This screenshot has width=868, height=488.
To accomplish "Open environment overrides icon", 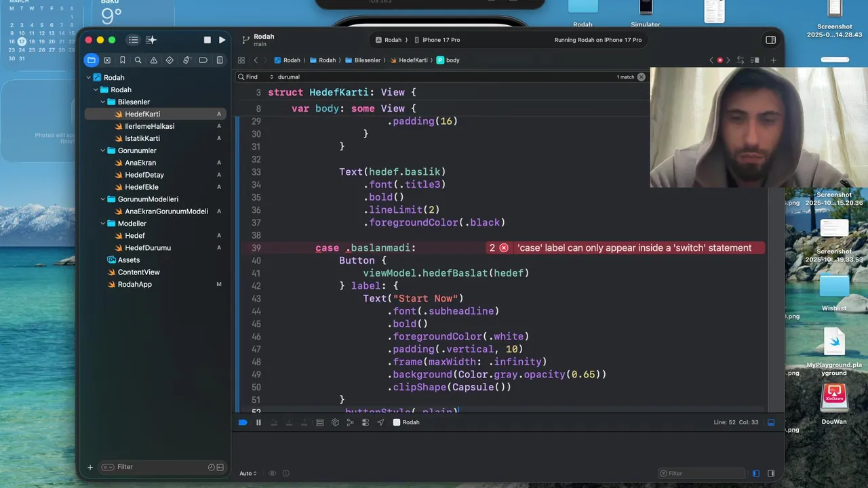I will 366,422.
